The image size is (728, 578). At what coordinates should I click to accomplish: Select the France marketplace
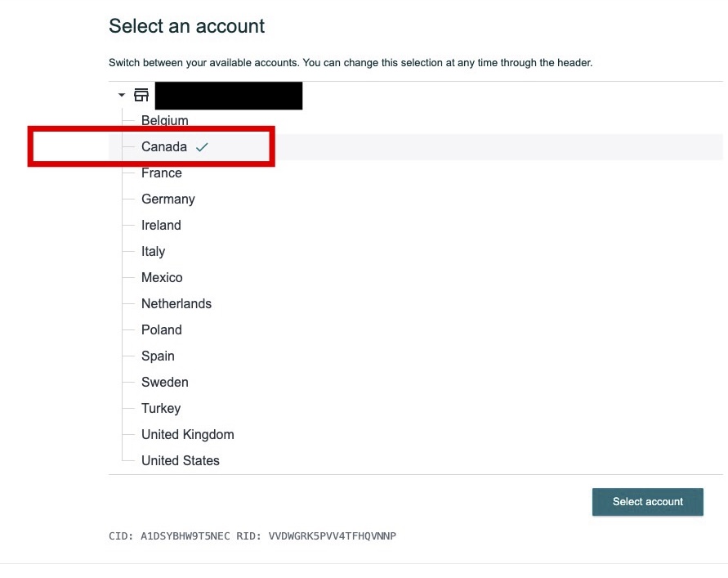(162, 173)
